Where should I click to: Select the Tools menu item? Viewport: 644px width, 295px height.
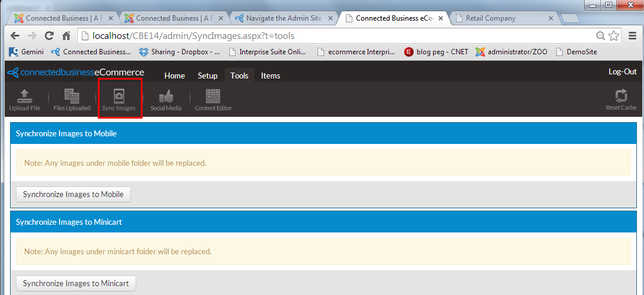tap(239, 76)
